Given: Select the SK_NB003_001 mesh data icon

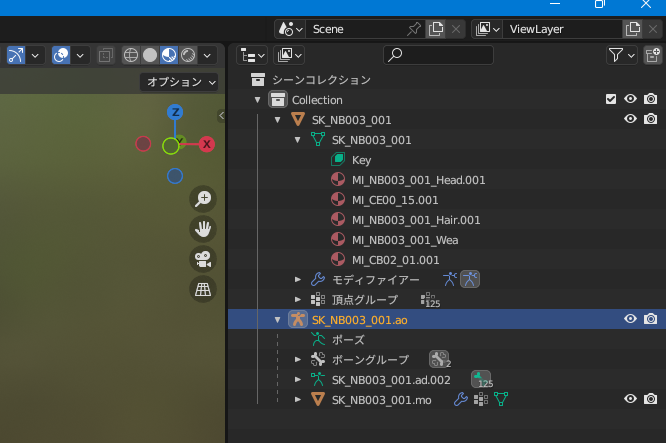Looking at the screenshot, I should click(x=318, y=139).
